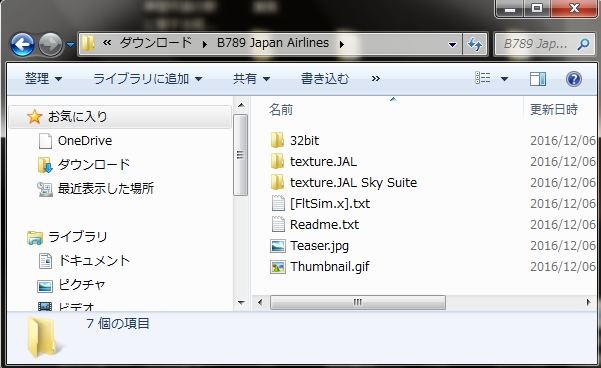Open OneDrive in the navigation pane
Screen dimensions: 601x368
(x=85, y=141)
